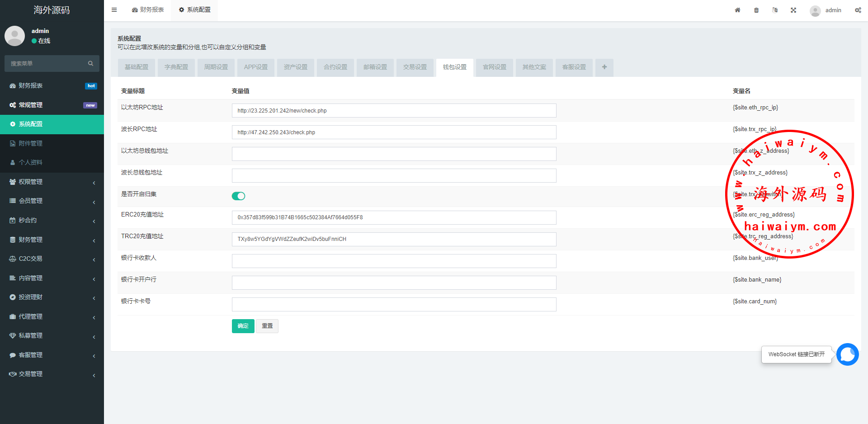Click the search icon in sidebar search box

point(90,64)
